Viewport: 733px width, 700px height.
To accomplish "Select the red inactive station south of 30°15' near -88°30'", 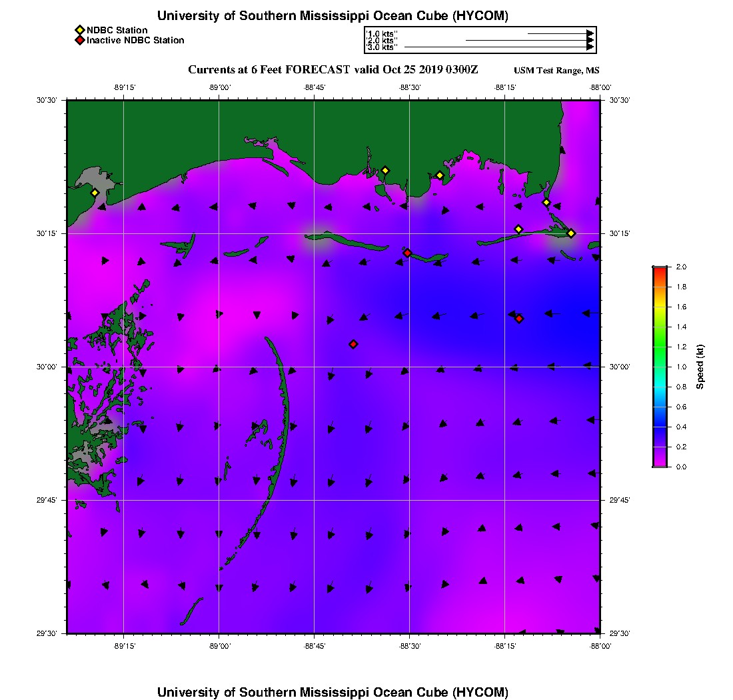I will tap(408, 253).
